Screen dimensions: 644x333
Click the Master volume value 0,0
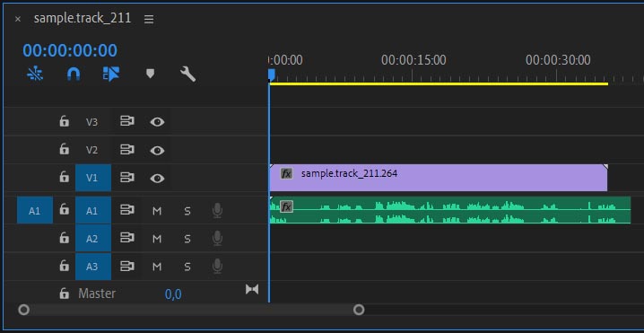point(173,294)
